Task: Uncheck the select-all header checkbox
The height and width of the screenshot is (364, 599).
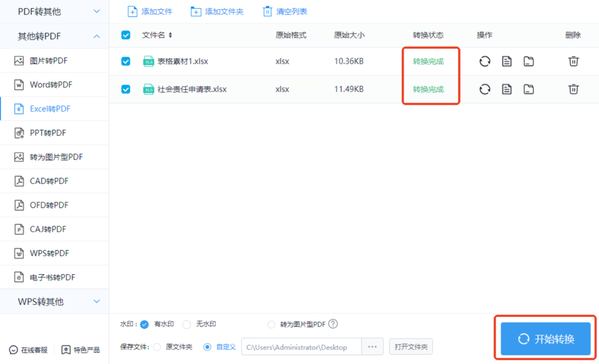Action: pyautogui.click(x=126, y=35)
